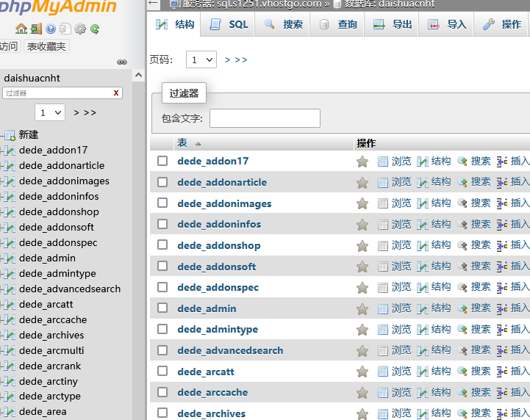Open navigation settings gear icon
Image resolution: width=530 pixels, height=420 pixels.
(80, 29)
